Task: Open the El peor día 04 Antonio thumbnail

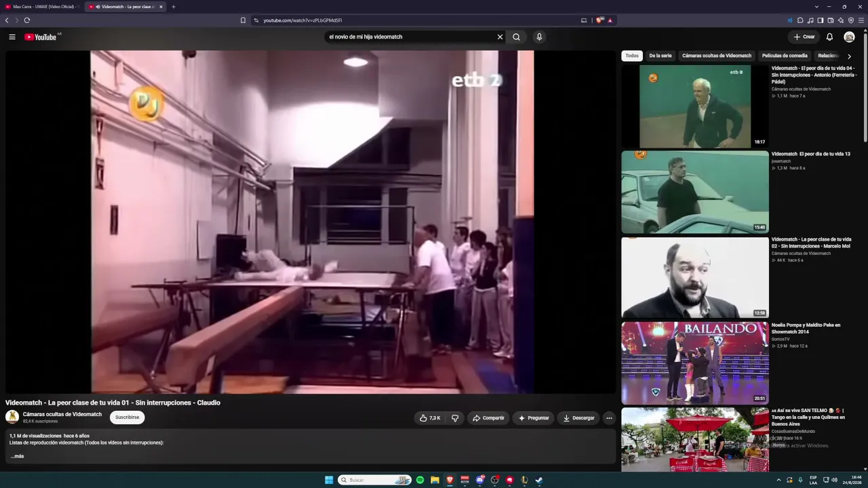Action: 695,106
